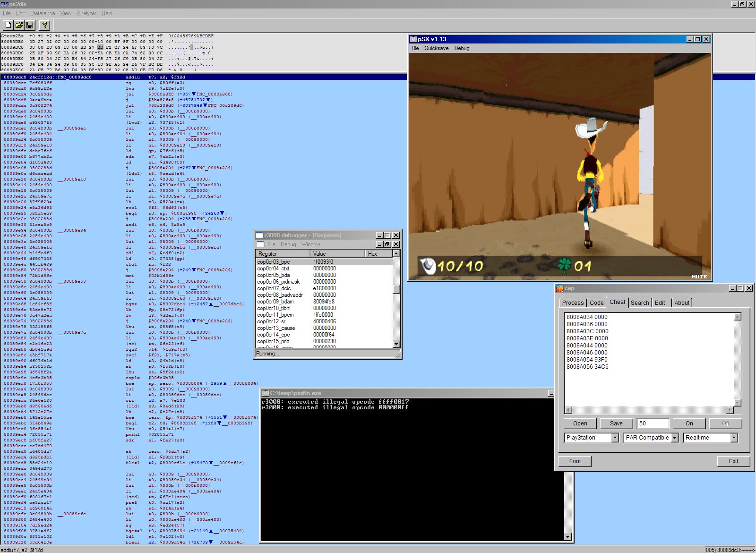The width and height of the screenshot is (756, 553).
Task: Open Window menu in r3000 debugger
Action: [x=310, y=244]
